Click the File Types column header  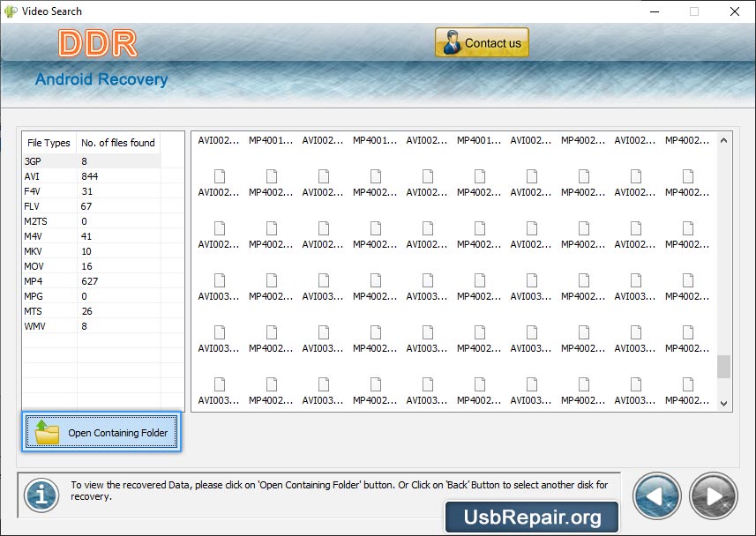(49, 143)
